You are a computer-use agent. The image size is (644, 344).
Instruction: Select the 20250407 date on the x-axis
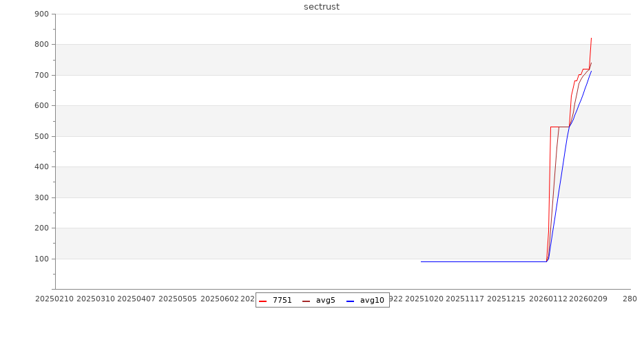(136, 299)
